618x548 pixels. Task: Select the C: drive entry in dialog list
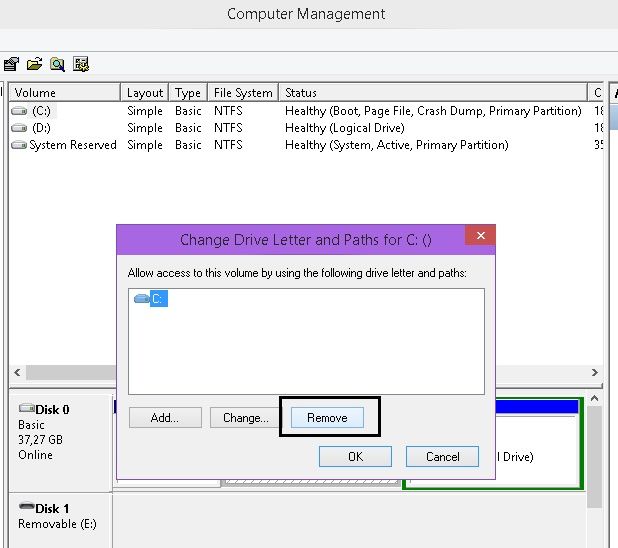click(151, 298)
